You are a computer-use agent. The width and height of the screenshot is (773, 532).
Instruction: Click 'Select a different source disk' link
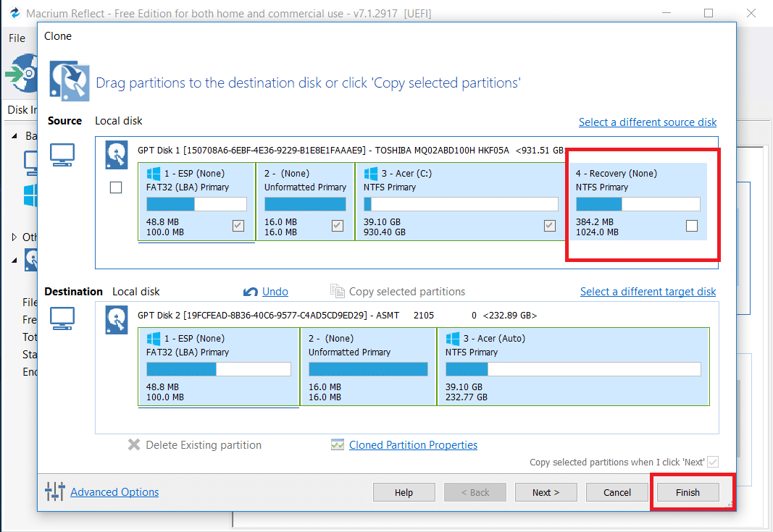pyautogui.click(x=647, y=122)
